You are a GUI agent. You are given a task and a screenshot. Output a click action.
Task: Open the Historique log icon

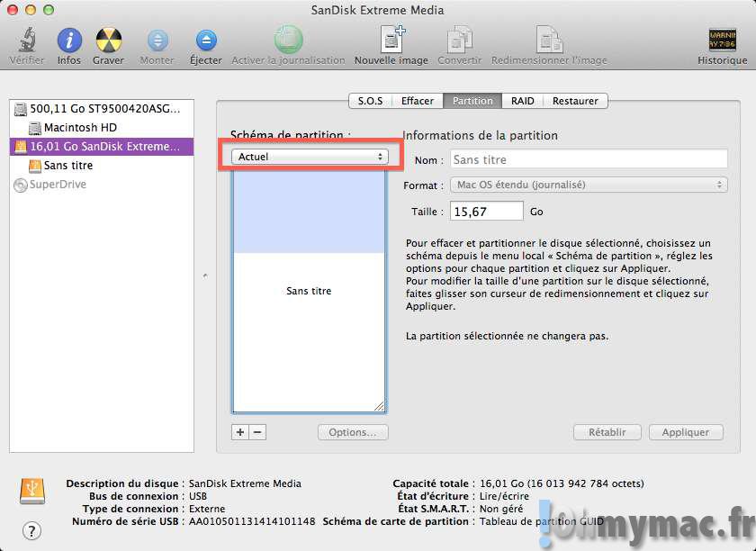click(722, 41)
